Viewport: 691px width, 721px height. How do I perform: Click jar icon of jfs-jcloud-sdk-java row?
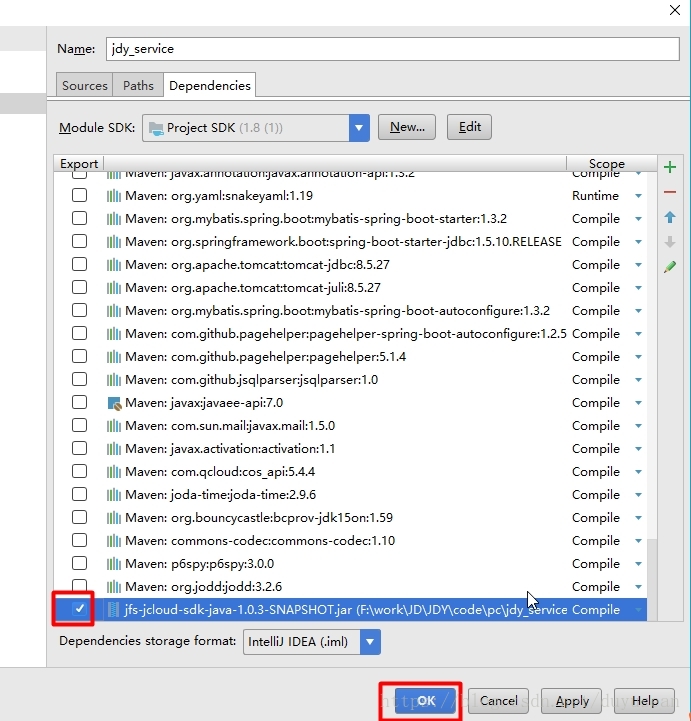tap(114, 610)
